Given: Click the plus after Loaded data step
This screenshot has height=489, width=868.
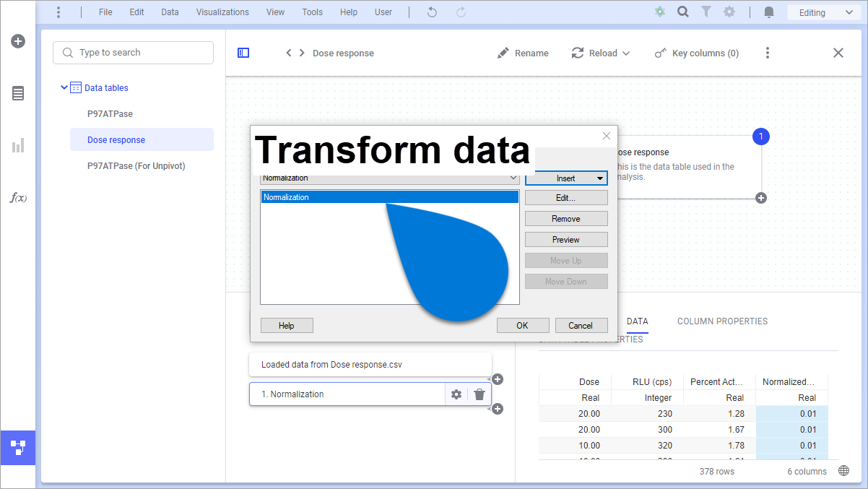Looking at the screenshot, I should pos(498,379).
